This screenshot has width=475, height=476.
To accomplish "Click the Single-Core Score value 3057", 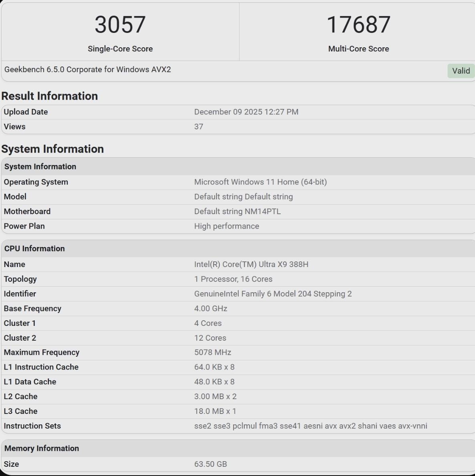I will 120,25.
